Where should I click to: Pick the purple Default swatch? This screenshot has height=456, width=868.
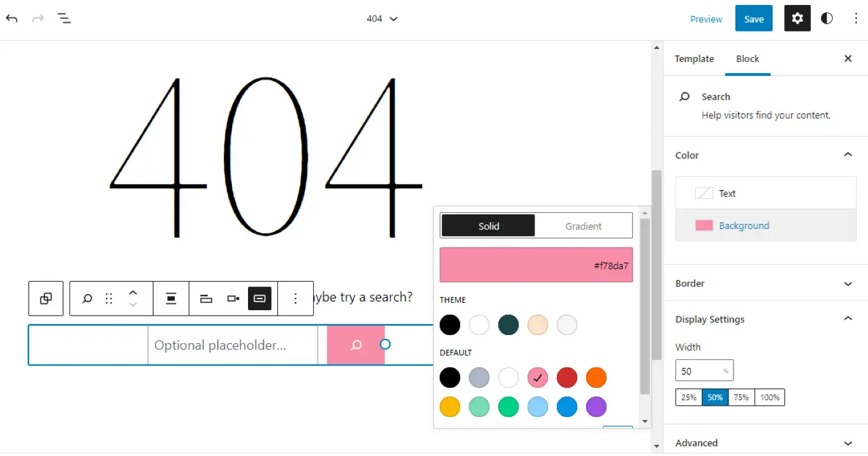point(596,407)
